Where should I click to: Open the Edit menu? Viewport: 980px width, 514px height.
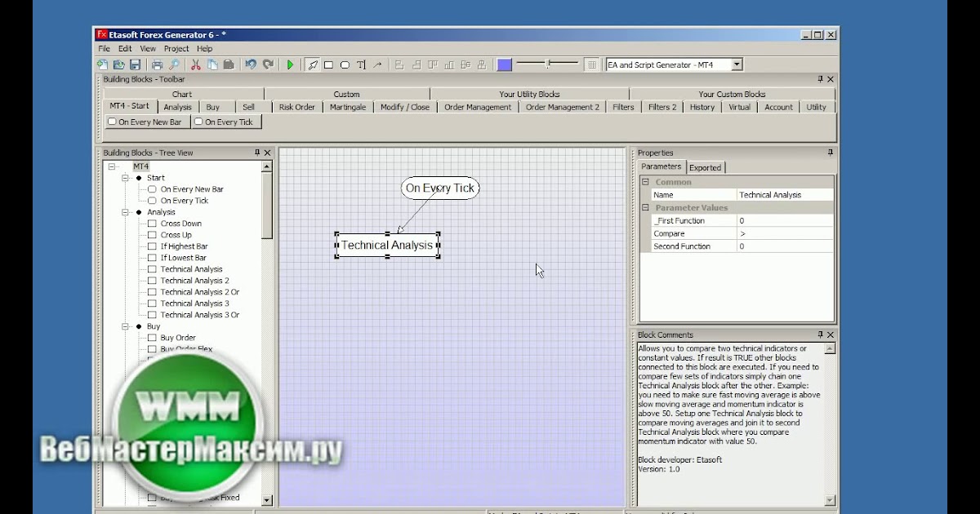tap(124, 49)
